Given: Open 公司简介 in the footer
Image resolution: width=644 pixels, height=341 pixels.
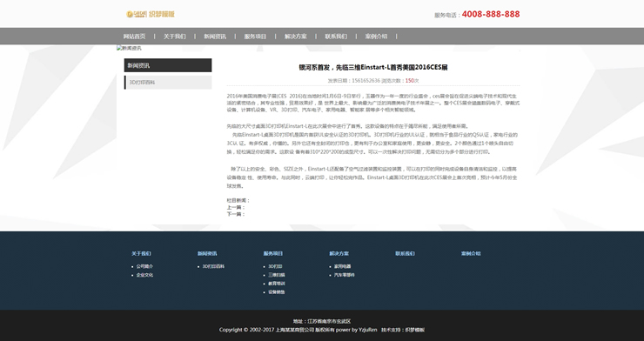Looking at the screenshot, I should 144,266.
